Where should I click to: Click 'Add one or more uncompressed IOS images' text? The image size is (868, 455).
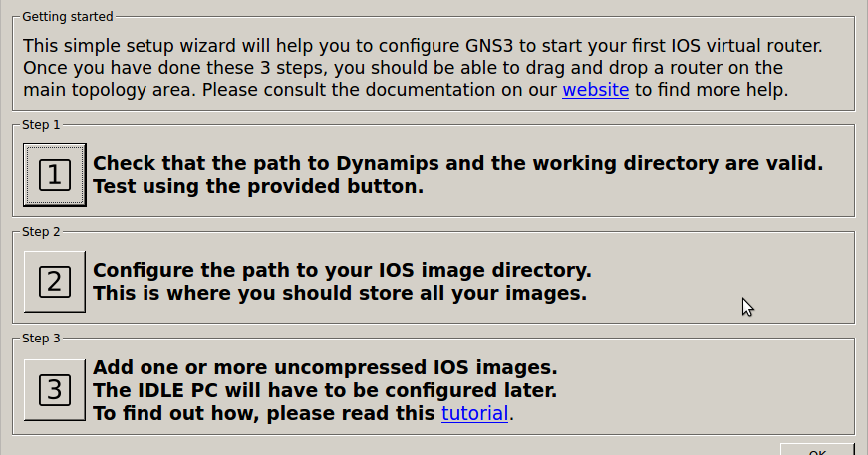tap(325, 367)
